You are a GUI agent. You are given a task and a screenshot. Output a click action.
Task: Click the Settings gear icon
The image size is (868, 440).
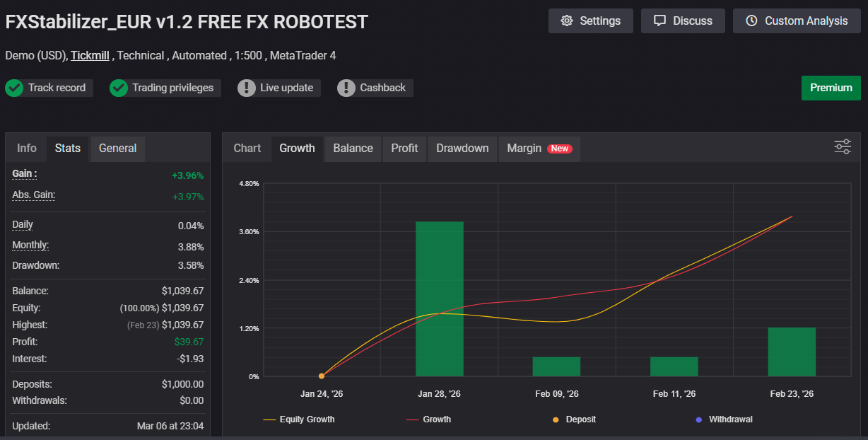tap(566, 21)
